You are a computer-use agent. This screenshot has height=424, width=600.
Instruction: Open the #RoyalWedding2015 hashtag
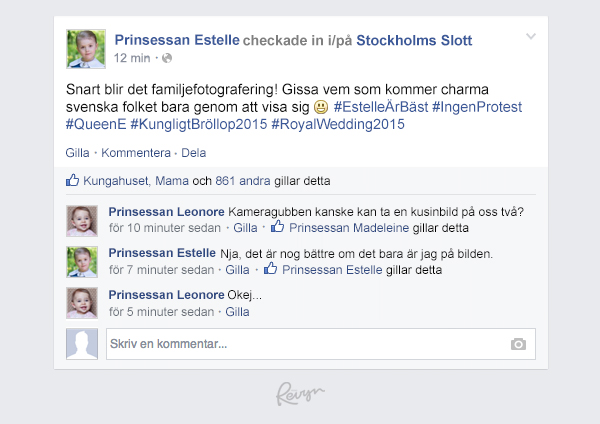click(x=338, y=124)
